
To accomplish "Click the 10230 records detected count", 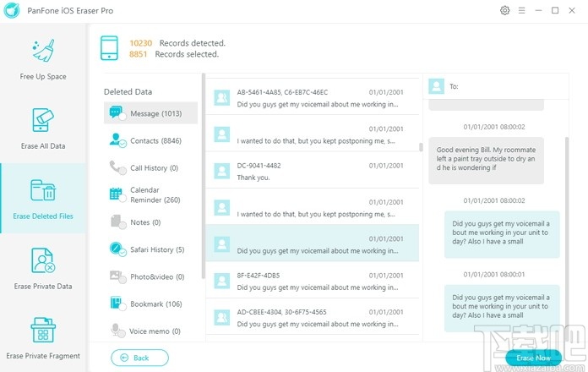I will 140,43.
